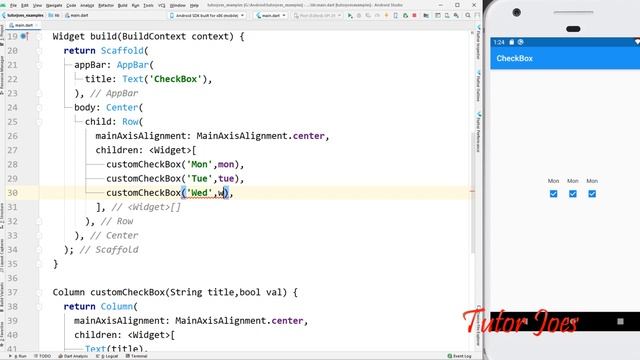Viewport: 640px width, 360px height.
Task: Open the Flutter Outline side panel
Action: (478, 86)
